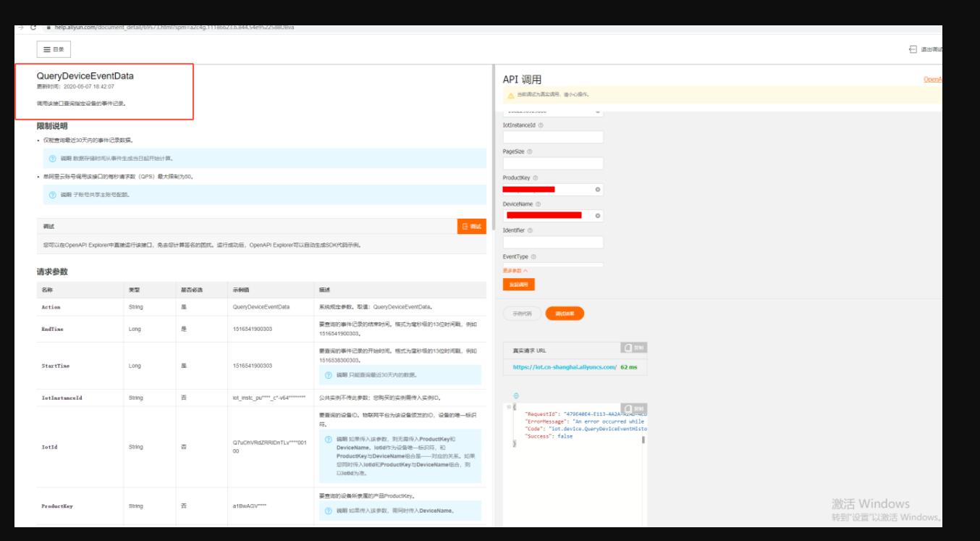Click the help icon next to EventType

tap(533, 256)
